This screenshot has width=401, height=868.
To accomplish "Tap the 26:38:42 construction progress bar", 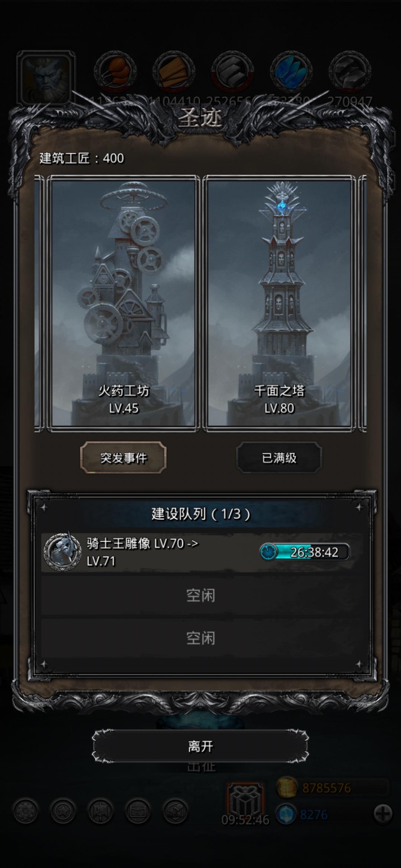I will point(304,552).
